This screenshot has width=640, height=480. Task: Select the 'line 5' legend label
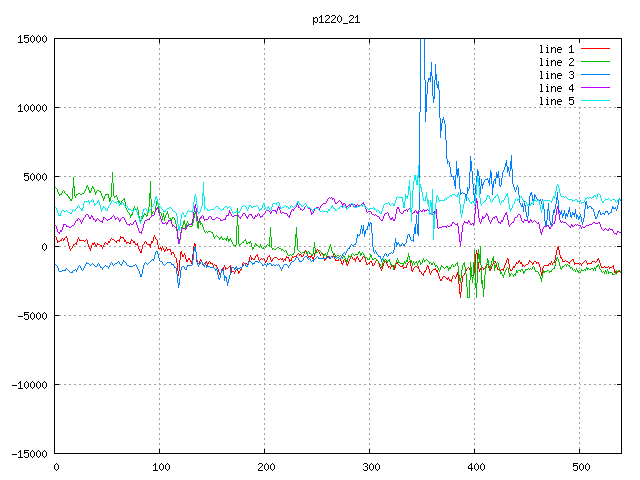[x=556, y=101]
